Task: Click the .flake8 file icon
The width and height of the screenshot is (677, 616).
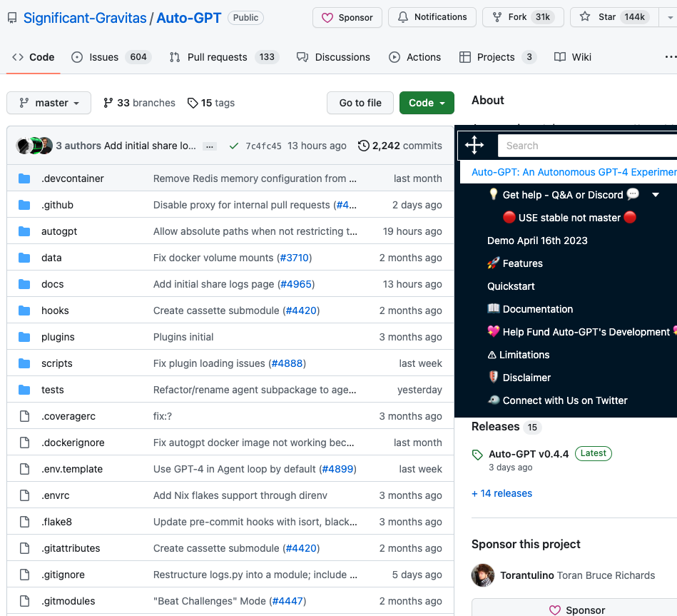Action: coord(24,522)
